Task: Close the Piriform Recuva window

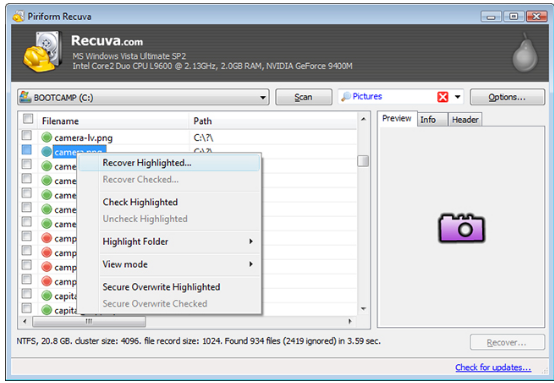Action: click(x=537, y=16)
